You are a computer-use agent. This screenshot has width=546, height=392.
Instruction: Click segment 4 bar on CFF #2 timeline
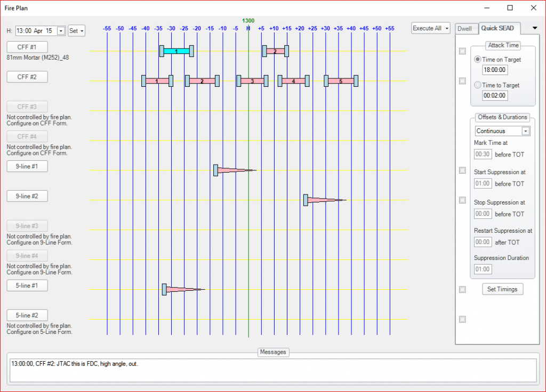pyautogui.click(x=293, y=81)
